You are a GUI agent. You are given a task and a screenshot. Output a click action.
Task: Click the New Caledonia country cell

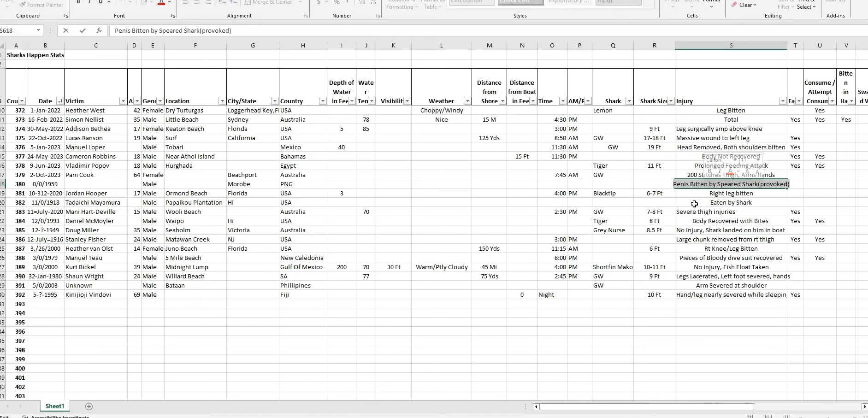click(x=303, y=258)
